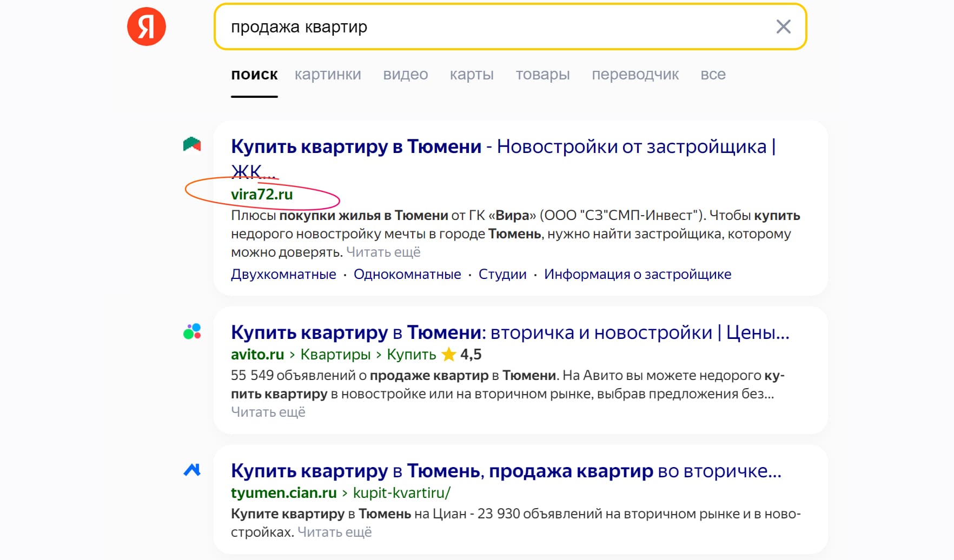Click the Двухкомнатные sitelink
954x560 pixels.
pos(283,274)
